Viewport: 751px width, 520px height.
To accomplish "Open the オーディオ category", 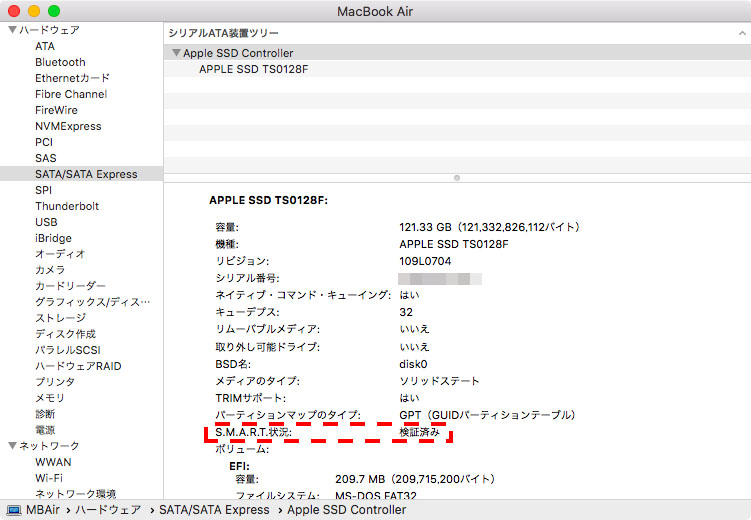I will click(x=60, y=254).
